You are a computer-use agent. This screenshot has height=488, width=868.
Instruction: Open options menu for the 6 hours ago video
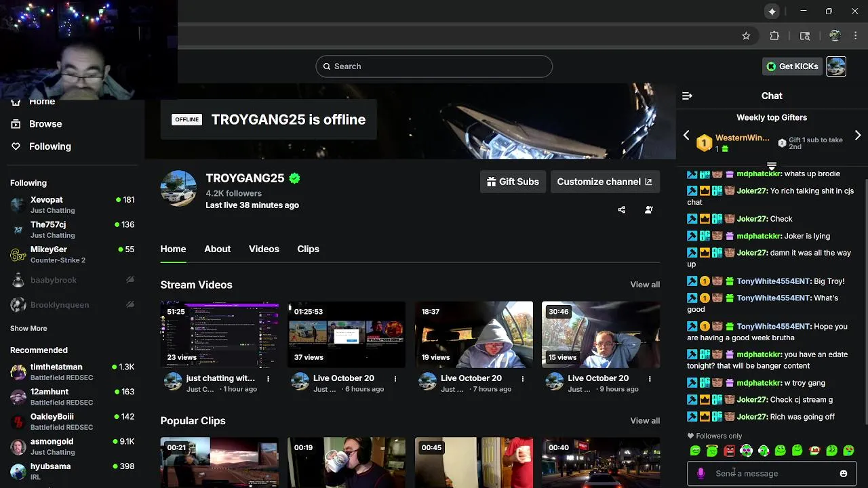coord(395,379)
